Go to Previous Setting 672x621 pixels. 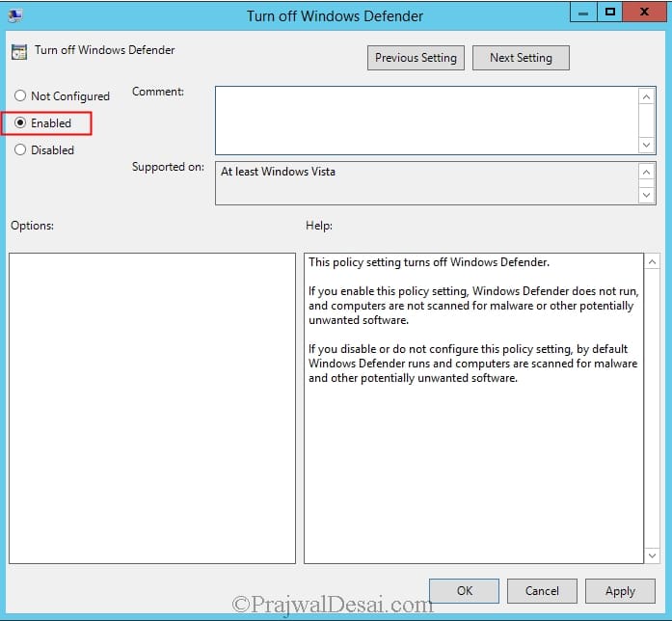point(416,58)
